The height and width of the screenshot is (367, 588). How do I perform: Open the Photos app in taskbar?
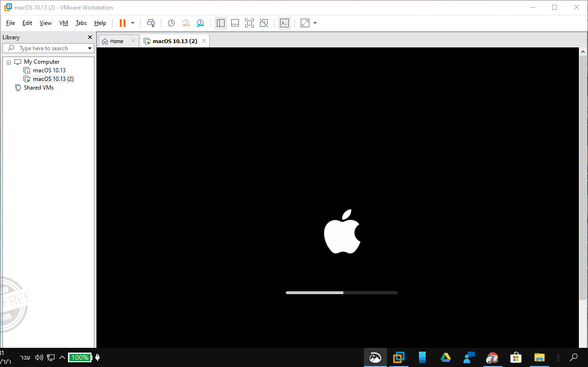click(375, 357)
